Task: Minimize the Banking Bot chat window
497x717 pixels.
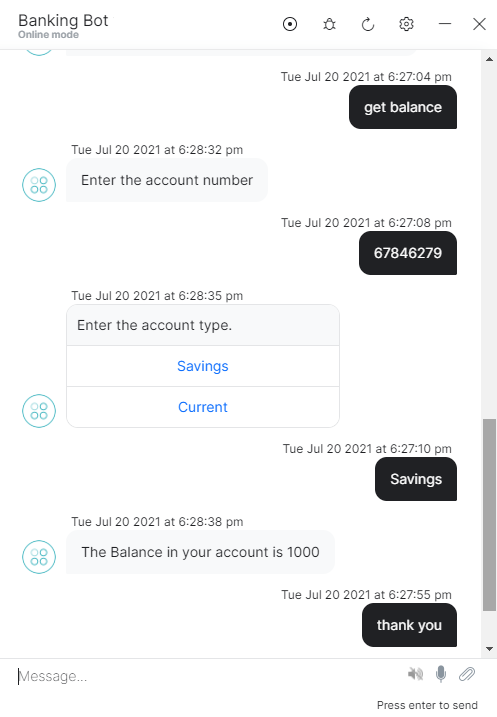Action: [x=444, y=24]
